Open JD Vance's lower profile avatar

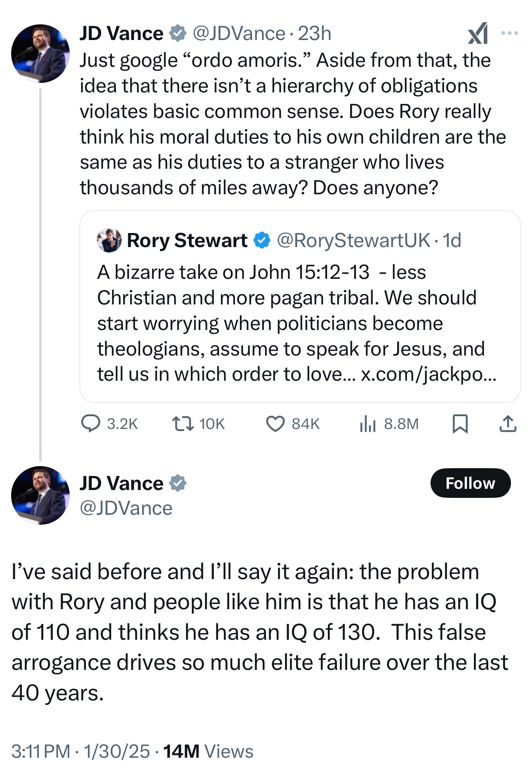pyautogui.click(x=40, y=495)
